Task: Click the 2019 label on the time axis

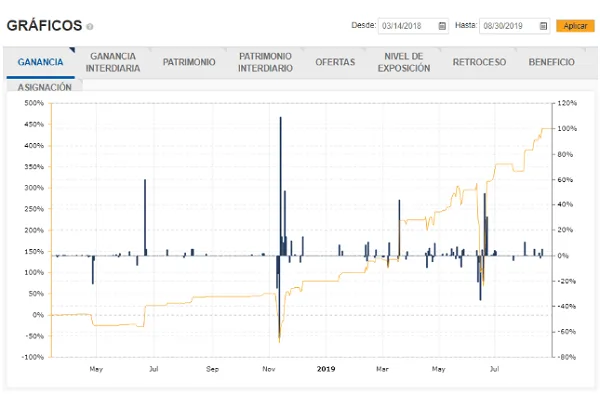Action: click(x=326, y=369)
